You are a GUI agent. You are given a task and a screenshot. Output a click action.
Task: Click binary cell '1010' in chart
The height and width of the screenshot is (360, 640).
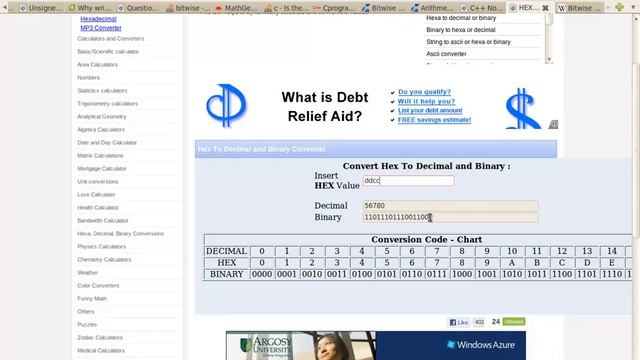coord(512,274)
